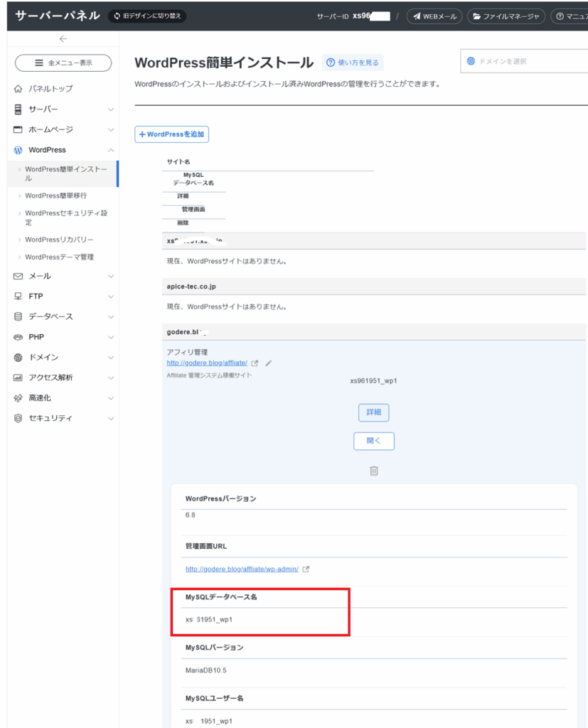Open WEBメール from the top bar

[434, 16]
